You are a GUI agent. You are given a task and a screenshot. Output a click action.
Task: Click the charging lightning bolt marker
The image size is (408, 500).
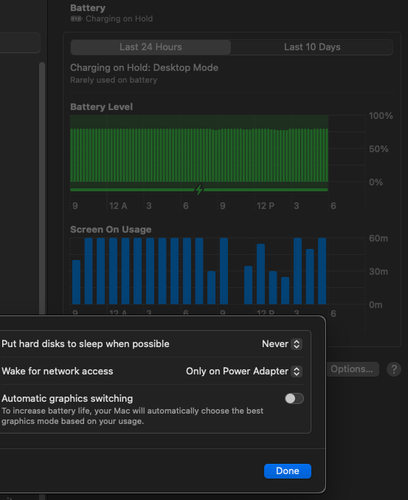pos(199,189)
